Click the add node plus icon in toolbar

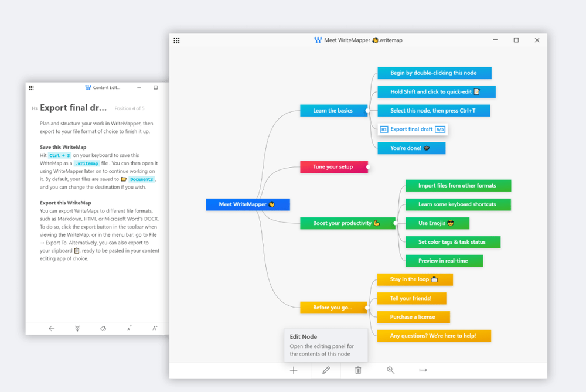point(294,370)
